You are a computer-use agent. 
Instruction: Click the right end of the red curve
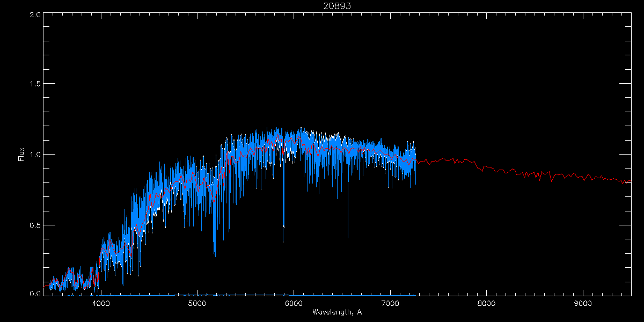(630, 182)
